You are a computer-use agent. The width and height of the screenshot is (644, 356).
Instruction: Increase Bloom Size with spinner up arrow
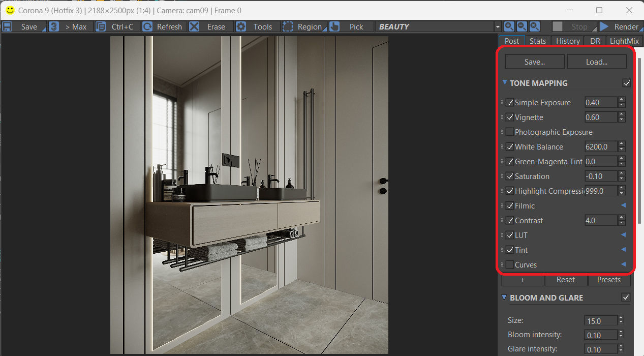pos(620,318)
